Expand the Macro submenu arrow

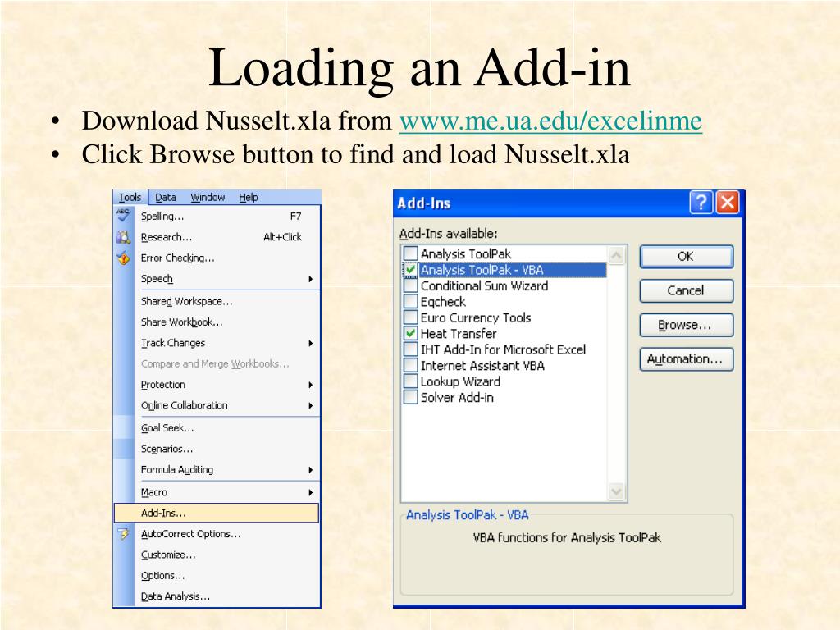tap(311, 492)
